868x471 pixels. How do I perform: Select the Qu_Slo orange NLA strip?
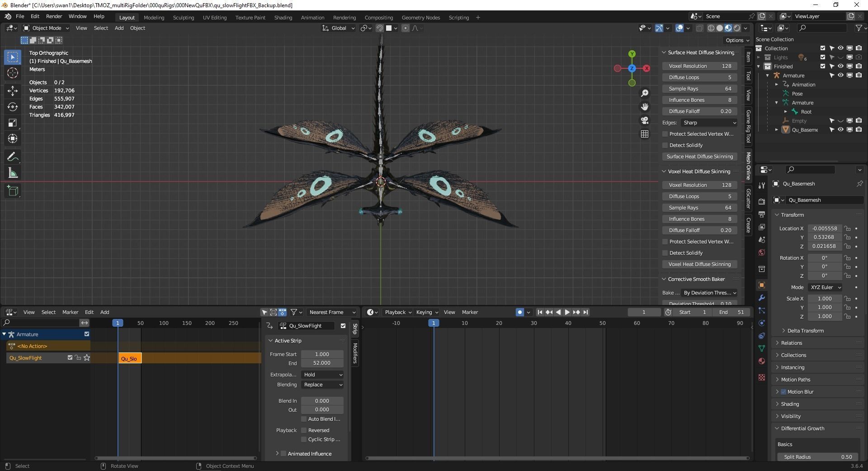click(130, 358)
